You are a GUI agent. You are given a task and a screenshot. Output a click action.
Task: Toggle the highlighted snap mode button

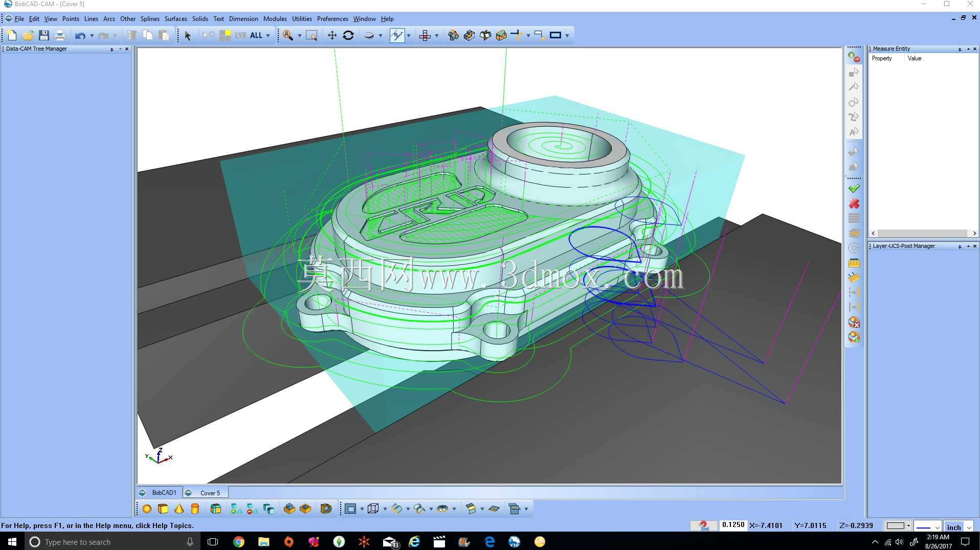pos(397,35)
